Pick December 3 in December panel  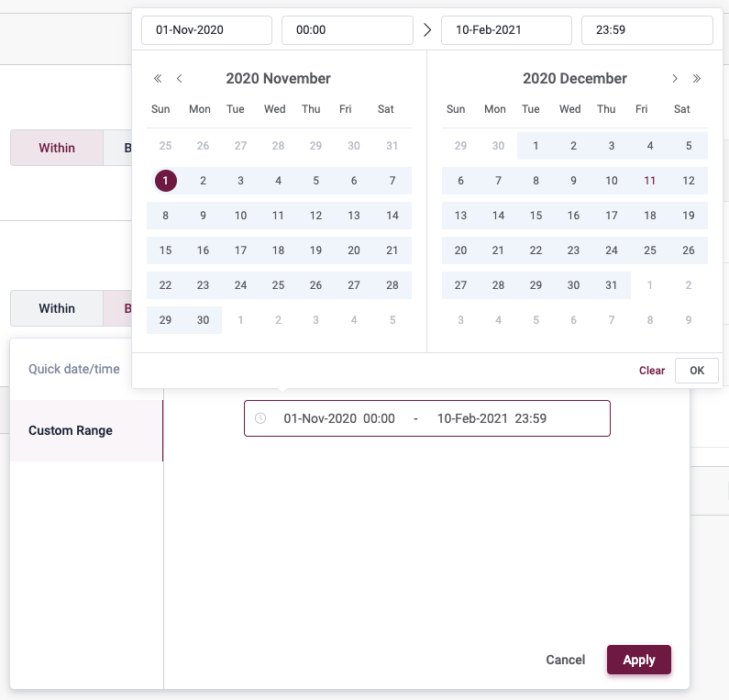(x=612, y=146)
